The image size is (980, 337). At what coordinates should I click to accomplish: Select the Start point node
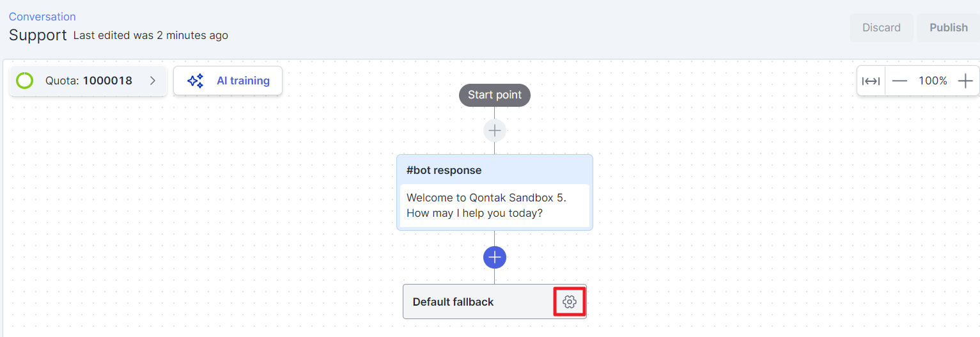coord(495,95)
